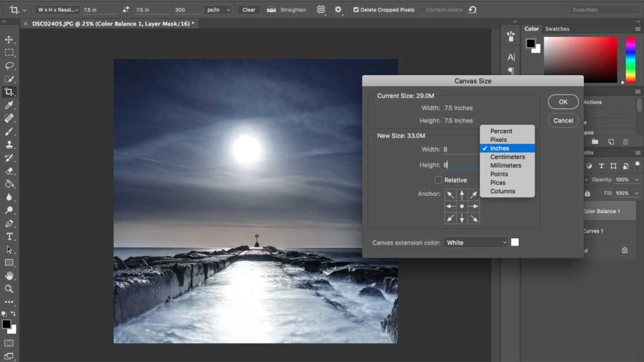
Task: Create new action in Actions panel
Action: pyautogui.click(x=611, y=142)
